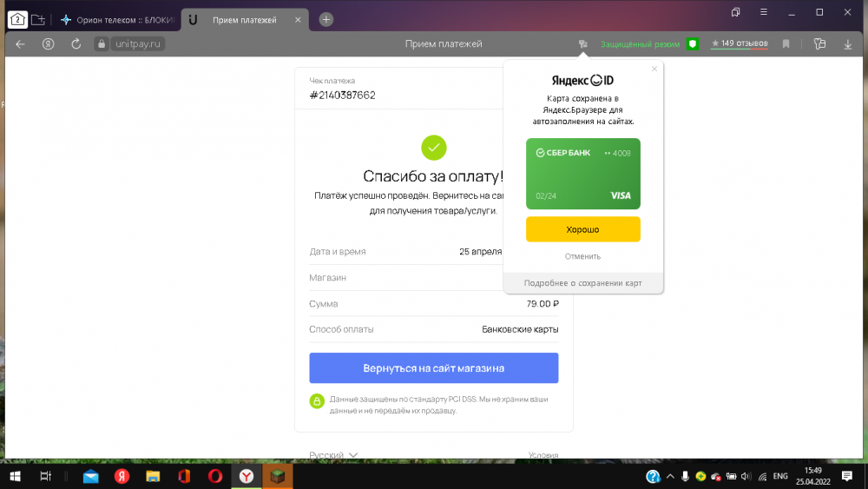This screenshot has width=868, height=489.
Task: Open network Wi-Fi tray icon
Action: (762, 476)
